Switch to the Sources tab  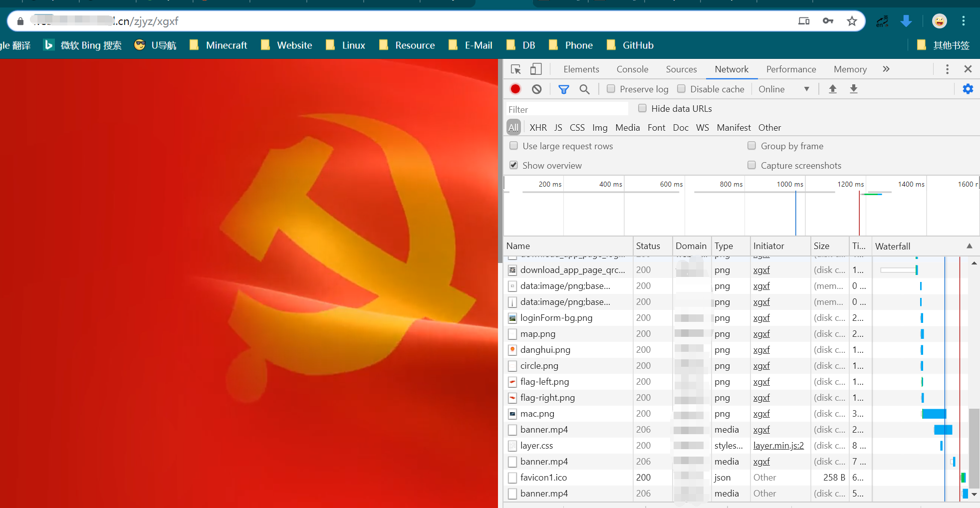point(681,69)
